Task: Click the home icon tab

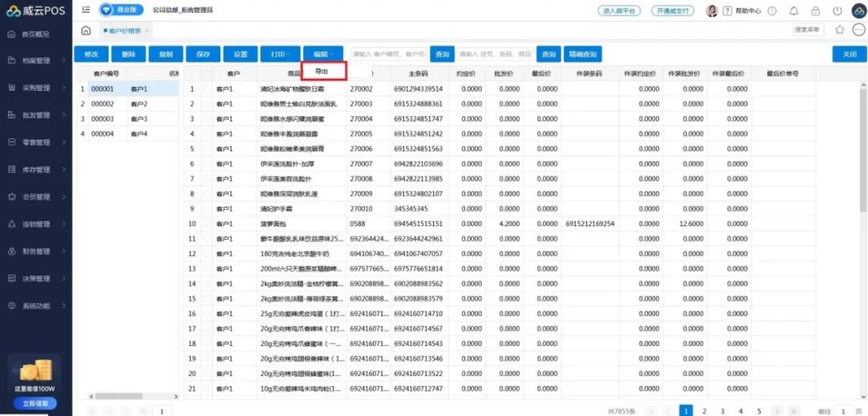Action: (86, 31)
